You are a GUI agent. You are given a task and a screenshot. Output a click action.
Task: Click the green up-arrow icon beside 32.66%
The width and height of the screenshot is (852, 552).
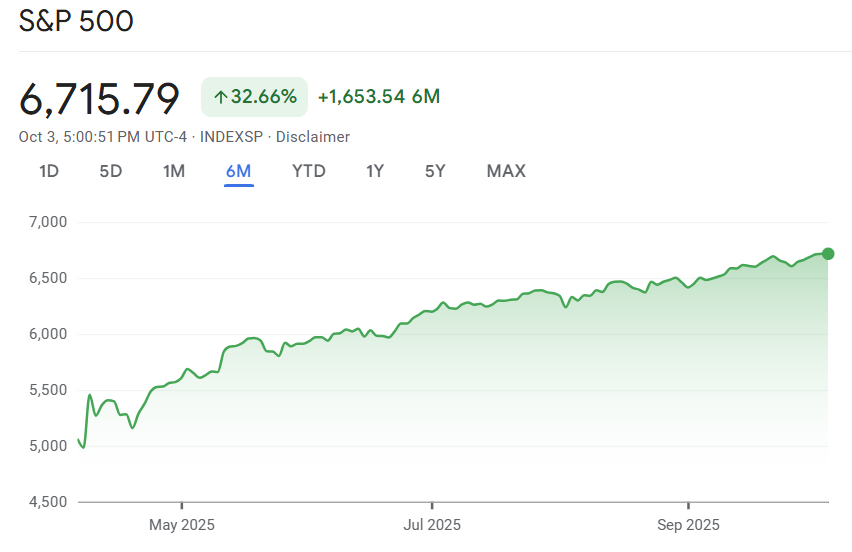click(x=220, y=97)
